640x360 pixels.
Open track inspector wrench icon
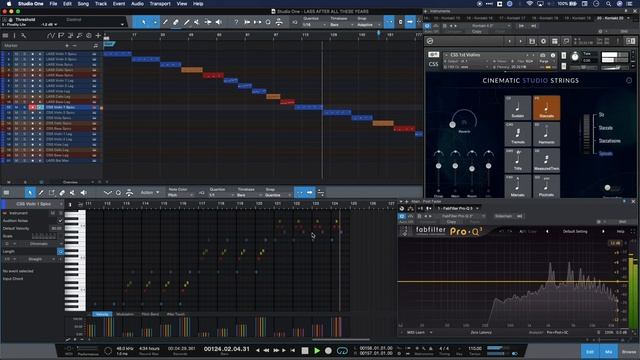24,36
